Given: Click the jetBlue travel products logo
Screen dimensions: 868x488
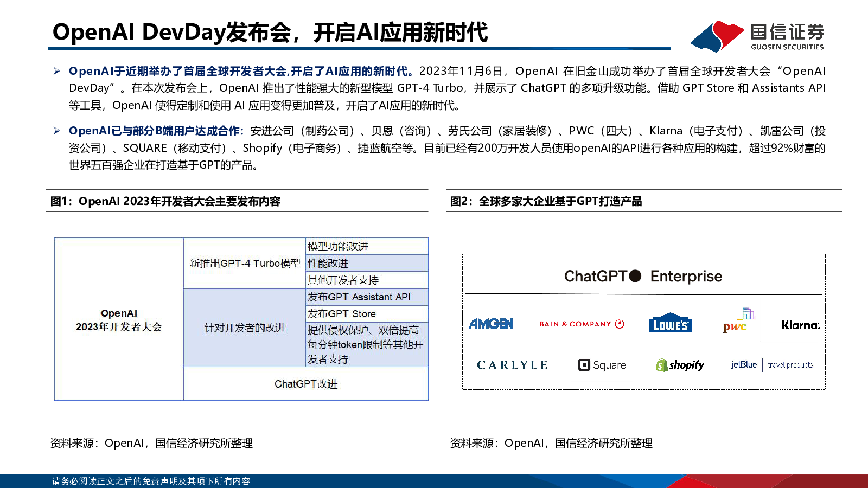Looking at the screenshot, I should (x=772, y=365).
